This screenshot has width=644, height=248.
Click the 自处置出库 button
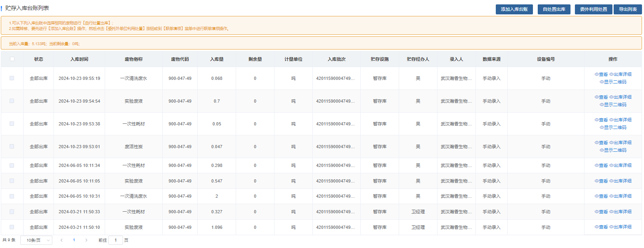554,9
